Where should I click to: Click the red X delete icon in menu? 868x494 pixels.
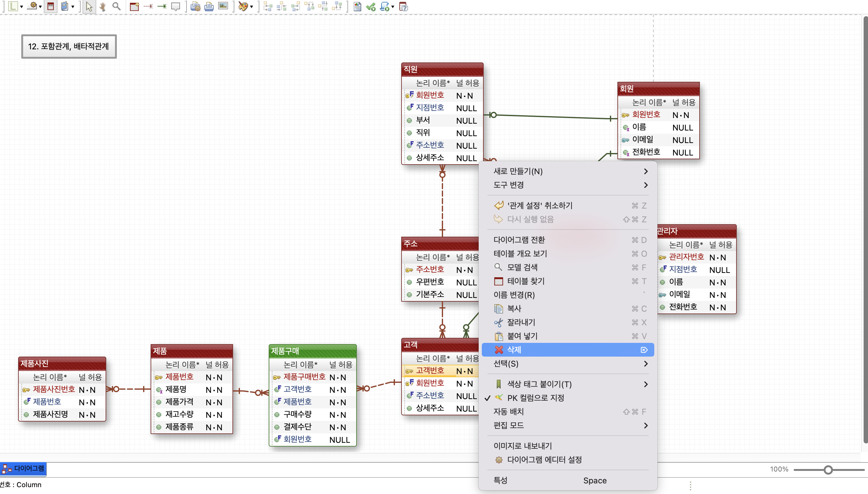499,350
